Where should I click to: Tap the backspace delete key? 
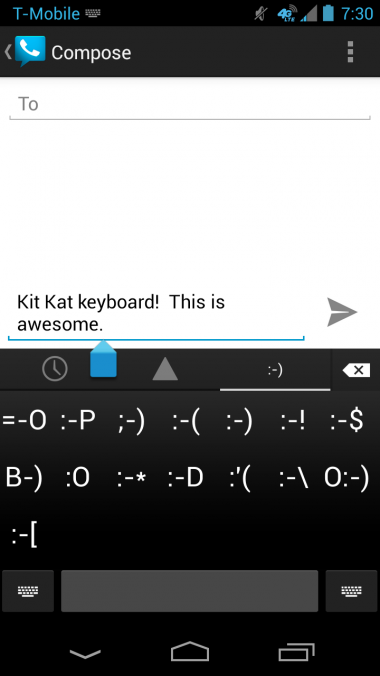coord(356,370)
